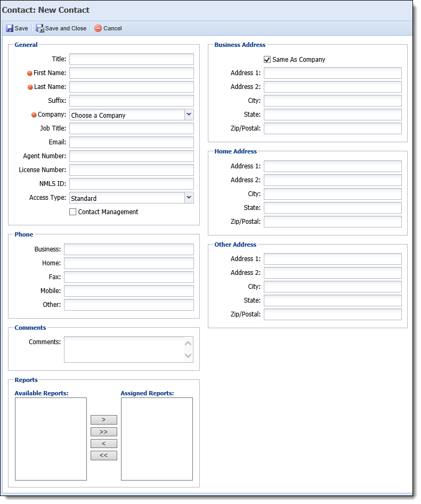This screenshot has height=504, width=421.
Task: Click the NMLS ID field
Action: (132, 184)
